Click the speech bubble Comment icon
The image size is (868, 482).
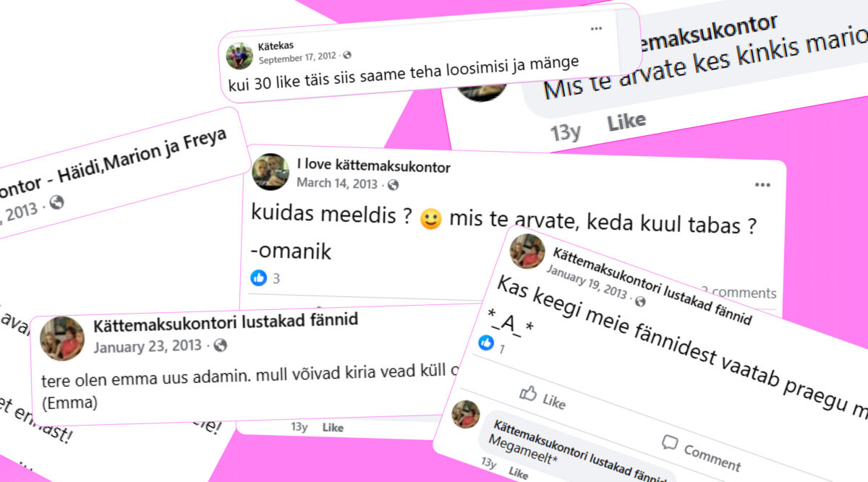pos(670,443)
